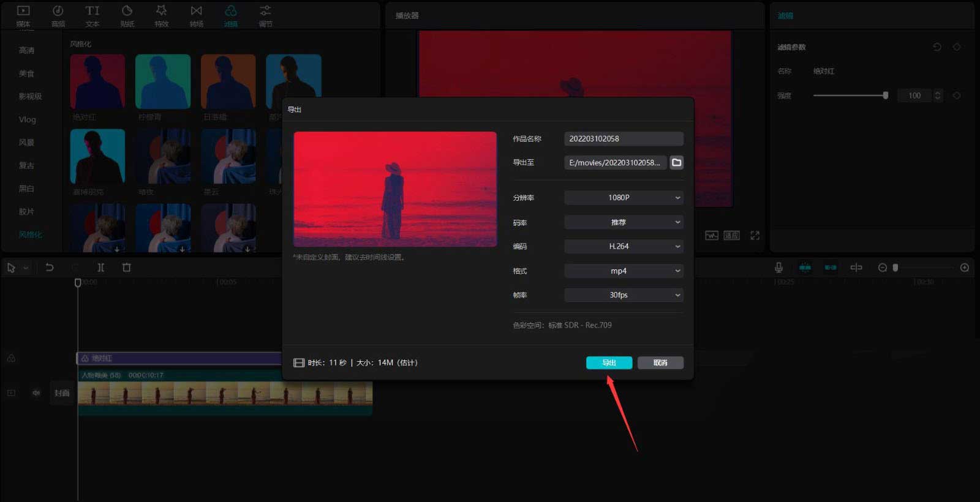This screenshot has width=980, height=502.
Task: Expand the mp4 format dropdown
Action: pos(623,271)
